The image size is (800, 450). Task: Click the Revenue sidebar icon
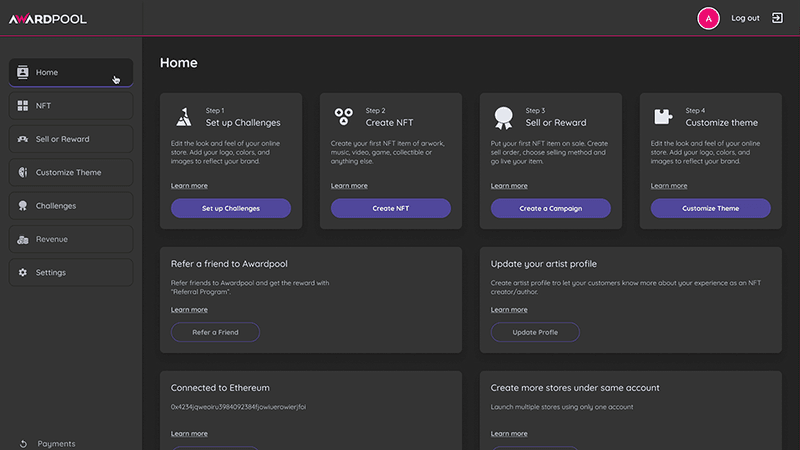[x=22, y=239]
